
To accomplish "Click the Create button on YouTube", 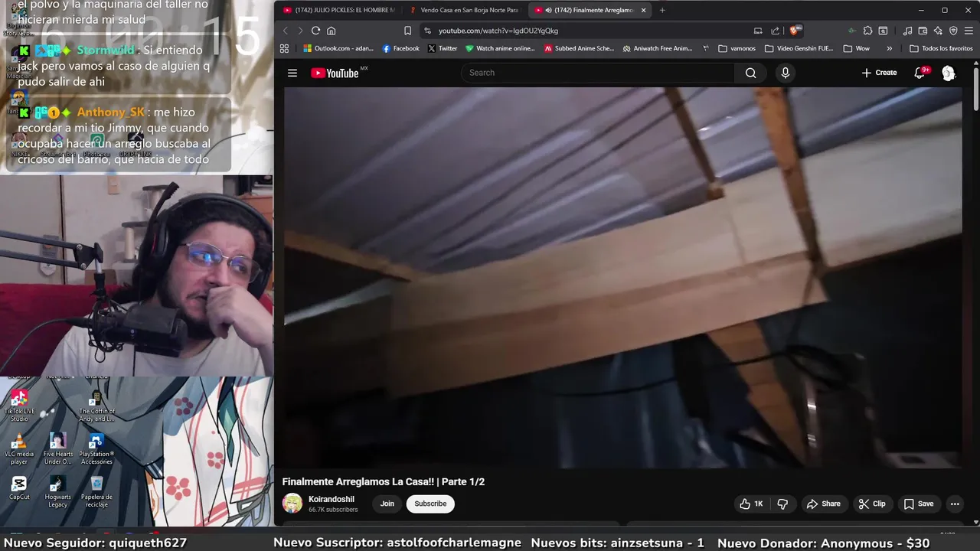I will [879, 73].
